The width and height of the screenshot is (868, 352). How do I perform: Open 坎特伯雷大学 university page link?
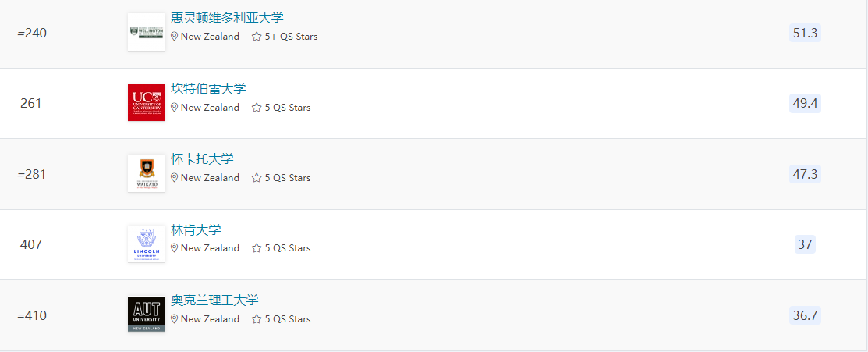208,89
